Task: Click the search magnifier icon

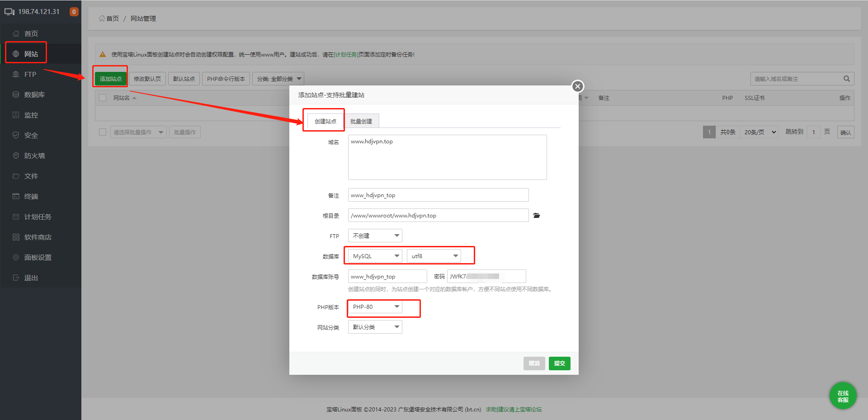Action: (x=847, y=79)
